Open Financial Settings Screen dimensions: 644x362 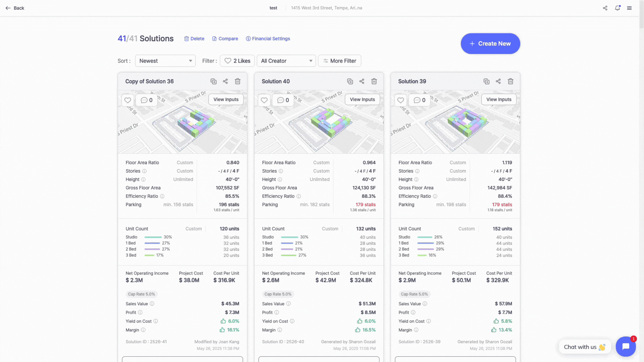pyautogui.click(x=268, y=39)
